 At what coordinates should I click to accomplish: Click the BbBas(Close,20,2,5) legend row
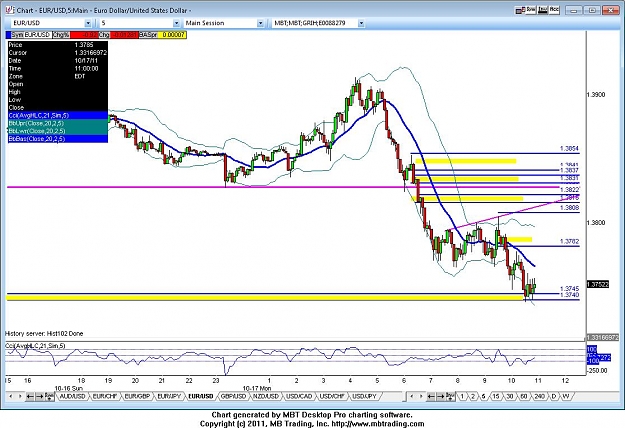pyautogui.click(x=58, y=139)
